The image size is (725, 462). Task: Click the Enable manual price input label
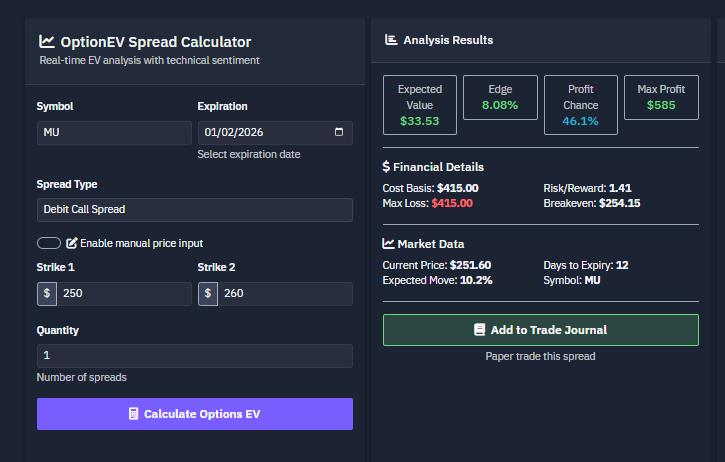[141, 243]
